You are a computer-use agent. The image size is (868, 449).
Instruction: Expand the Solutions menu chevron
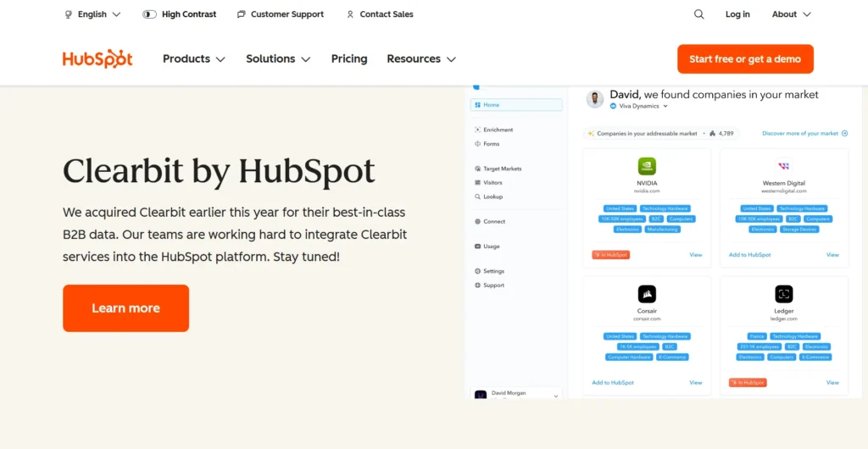pyautogui.click(x=305, y=59)
